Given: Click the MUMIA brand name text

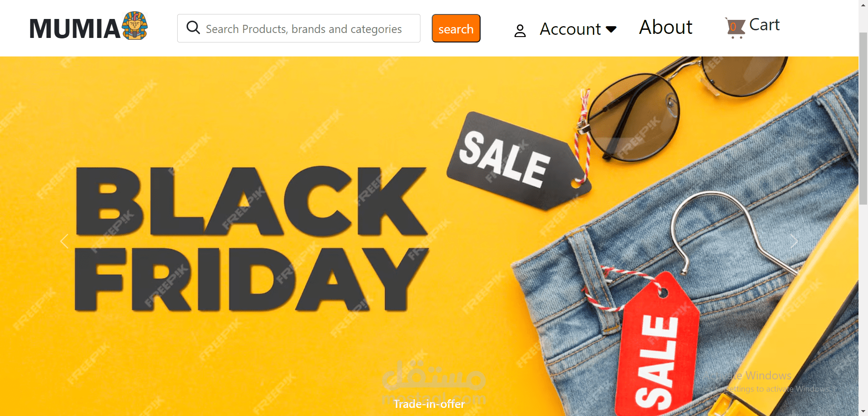Looking at the screenshot, I should (x=75, y=29).
